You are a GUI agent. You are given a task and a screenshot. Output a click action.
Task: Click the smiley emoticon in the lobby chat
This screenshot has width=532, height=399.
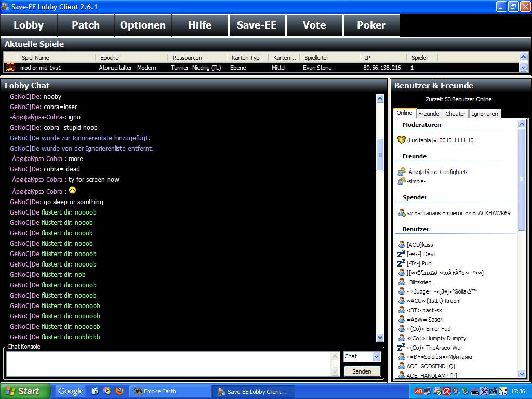pos(72,190)
